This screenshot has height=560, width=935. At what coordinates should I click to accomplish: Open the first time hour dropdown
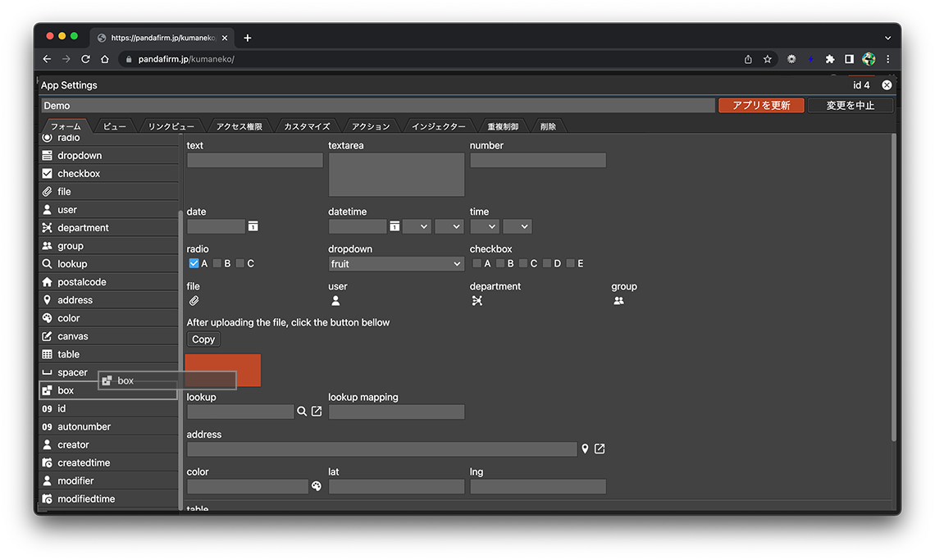pyautogui.click(x=484, y=226)
